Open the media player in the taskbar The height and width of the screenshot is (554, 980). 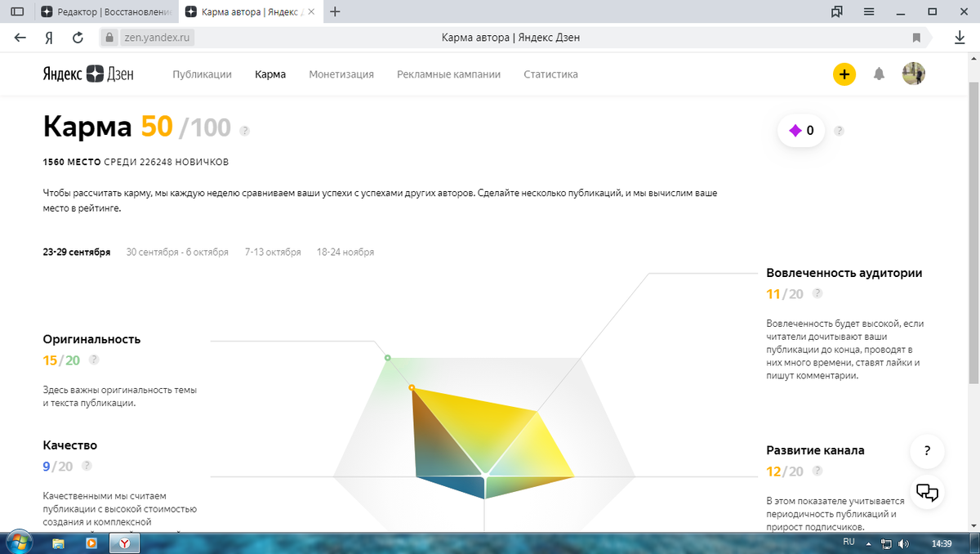[x=91, y=543]
